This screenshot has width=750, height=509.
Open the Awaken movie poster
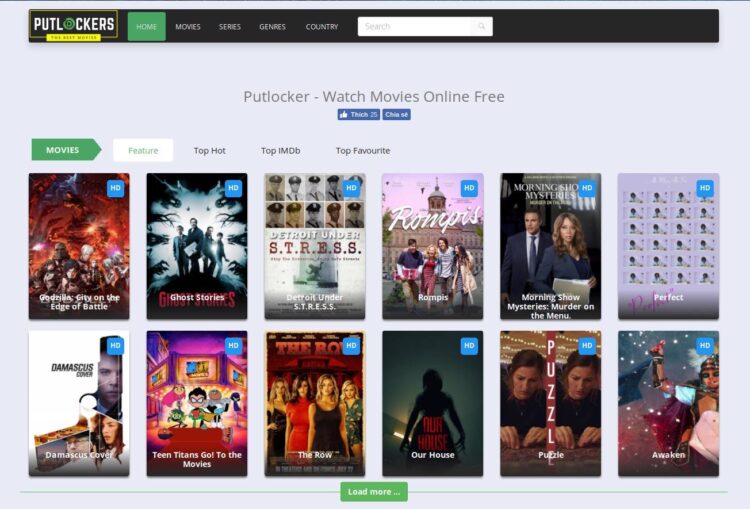[x=668, y=403]
